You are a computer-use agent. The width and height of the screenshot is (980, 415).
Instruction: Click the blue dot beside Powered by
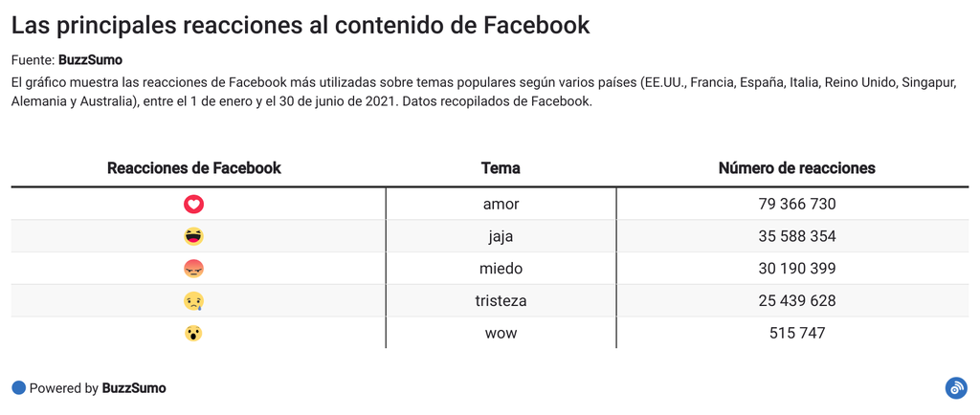tap(18, 387)
